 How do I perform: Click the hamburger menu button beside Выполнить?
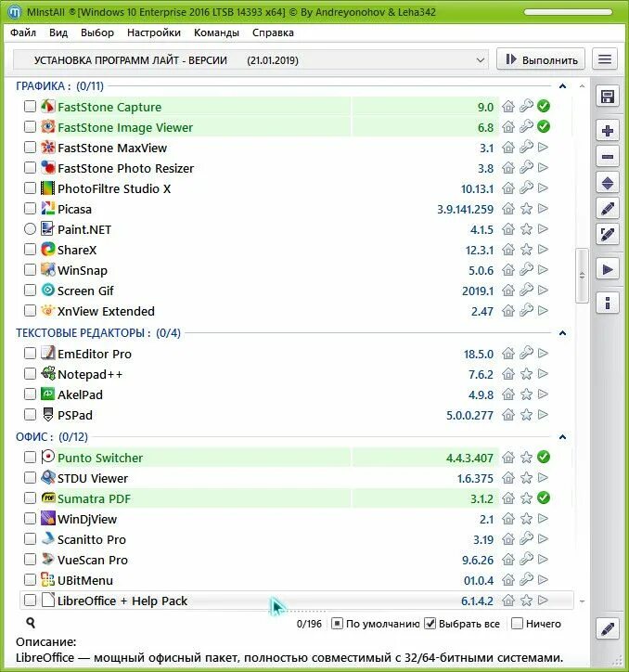(x=605, y=59)
